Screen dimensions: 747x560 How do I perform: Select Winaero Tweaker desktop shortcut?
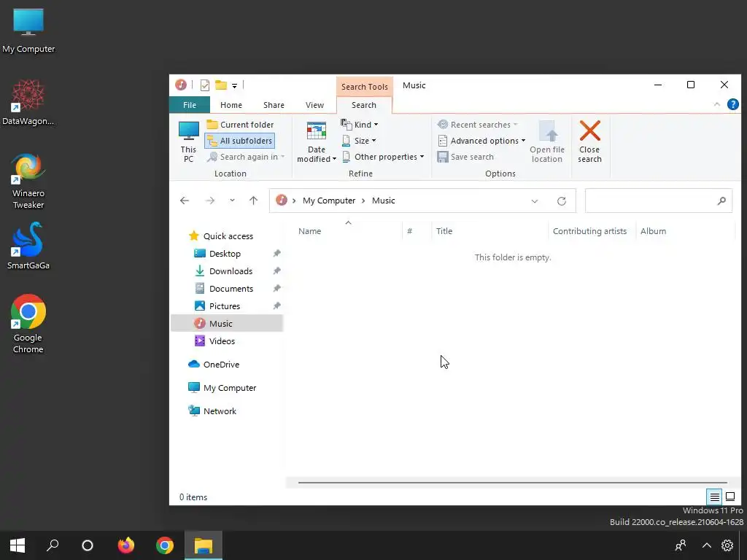point(28,182)
